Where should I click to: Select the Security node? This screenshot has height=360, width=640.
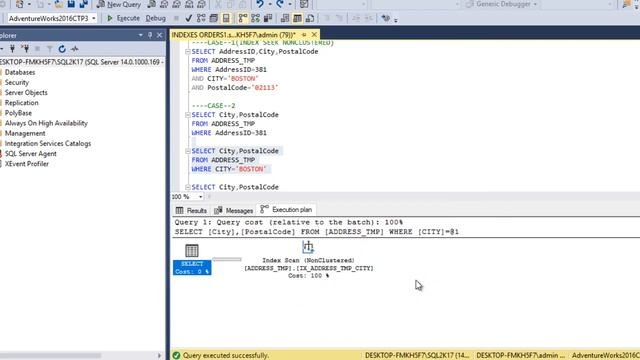click(17, 82)
